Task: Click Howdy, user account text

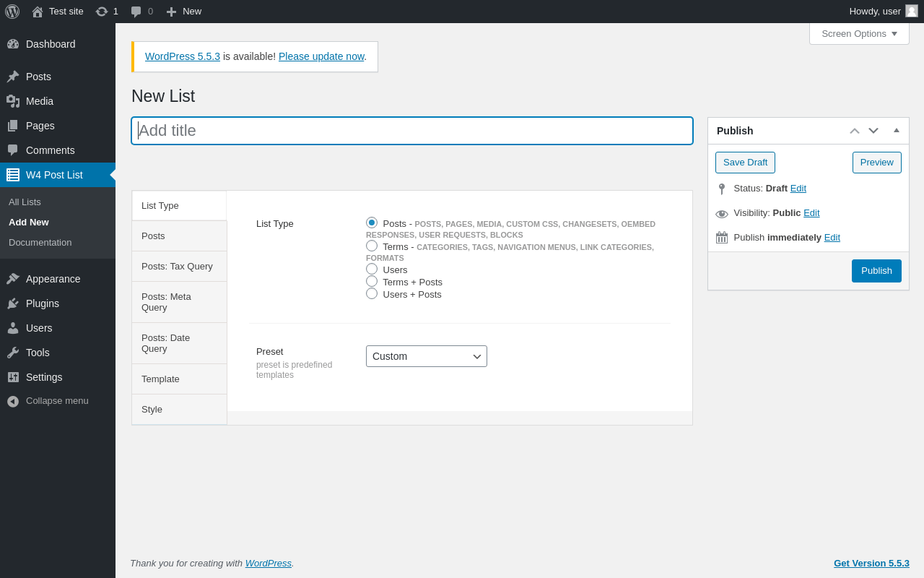Action: pos(875,12)
